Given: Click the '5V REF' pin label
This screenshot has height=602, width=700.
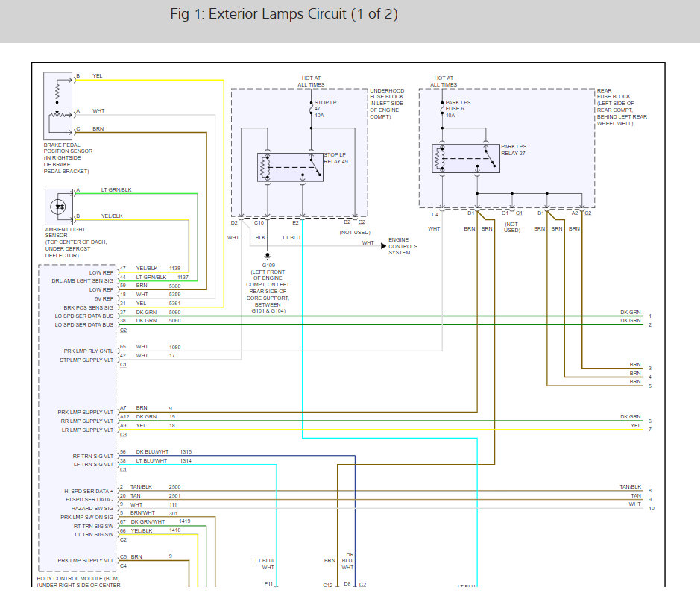Looking at the screenshot, I should point(104,299).
